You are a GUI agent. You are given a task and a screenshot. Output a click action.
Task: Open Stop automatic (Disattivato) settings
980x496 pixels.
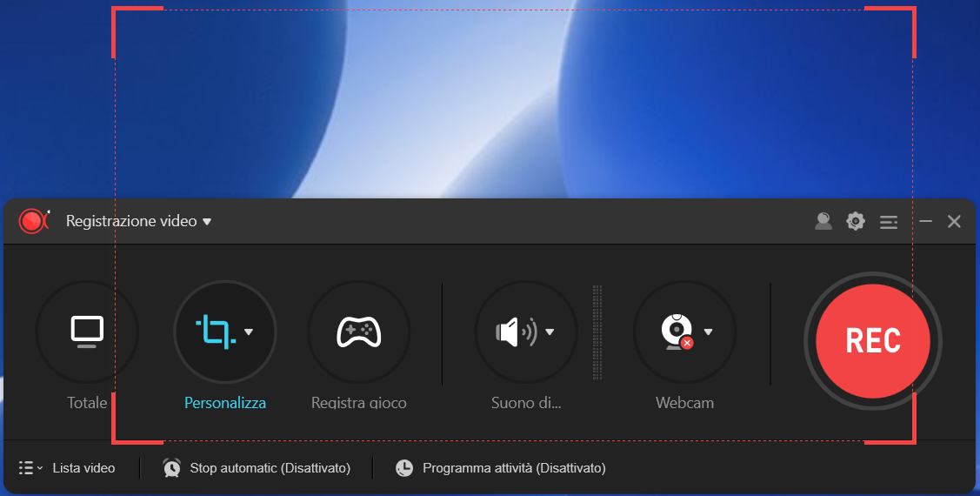270,468
